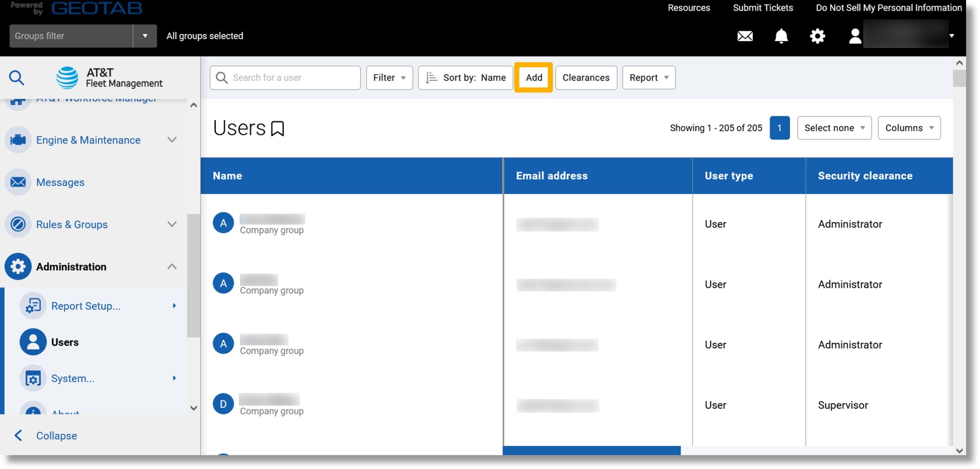Viewport: 980px width, 469px height.
Task: Click the Supervisor clearance cell
Action: [x=843, y=405]
